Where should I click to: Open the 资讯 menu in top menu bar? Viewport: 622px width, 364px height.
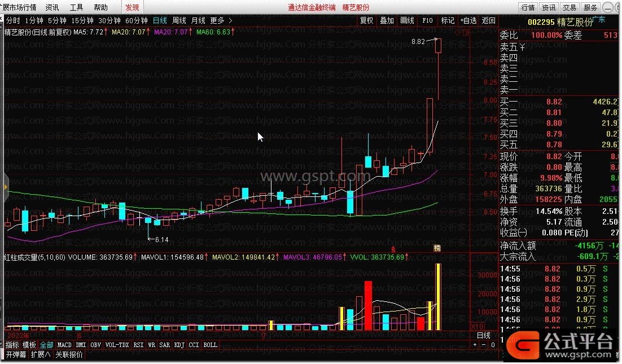[x=52, y=7]
